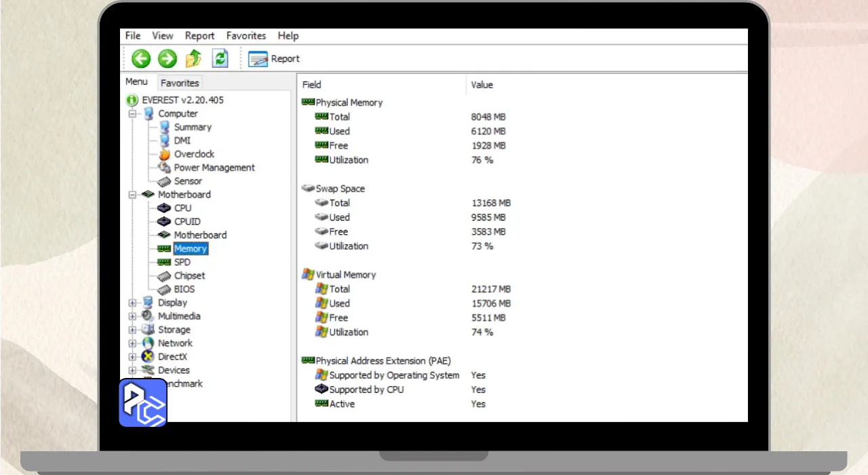
Task: Select the Overclock flame icon item
Action: [x=193, y=154]
